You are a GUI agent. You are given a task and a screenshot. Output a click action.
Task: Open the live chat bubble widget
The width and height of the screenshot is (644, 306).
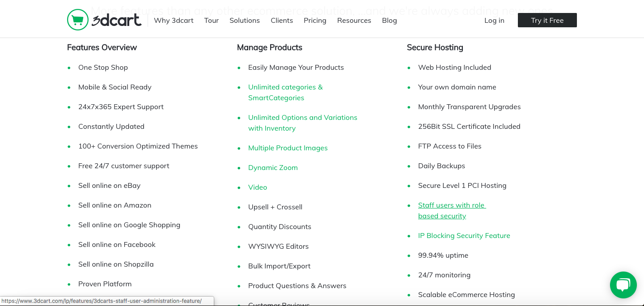click(x=623, y=285)
